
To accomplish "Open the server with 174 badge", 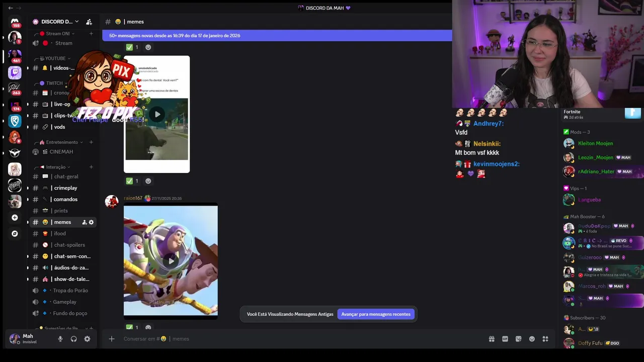I will [x=15, y=105].
